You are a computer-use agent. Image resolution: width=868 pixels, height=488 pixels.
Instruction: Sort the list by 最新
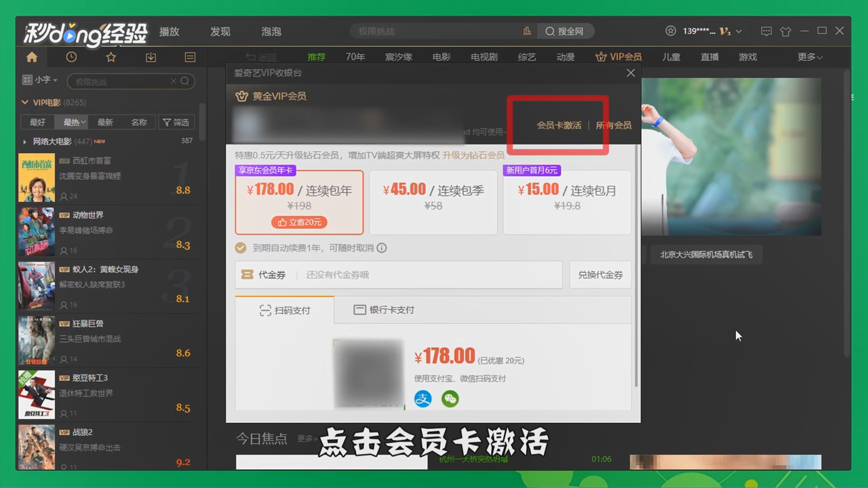click(105, 122)
